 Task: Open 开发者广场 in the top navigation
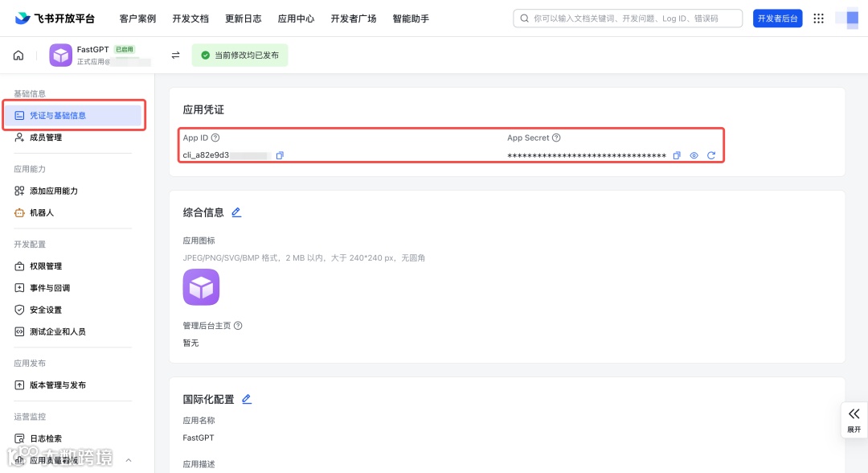coord(353,19)
